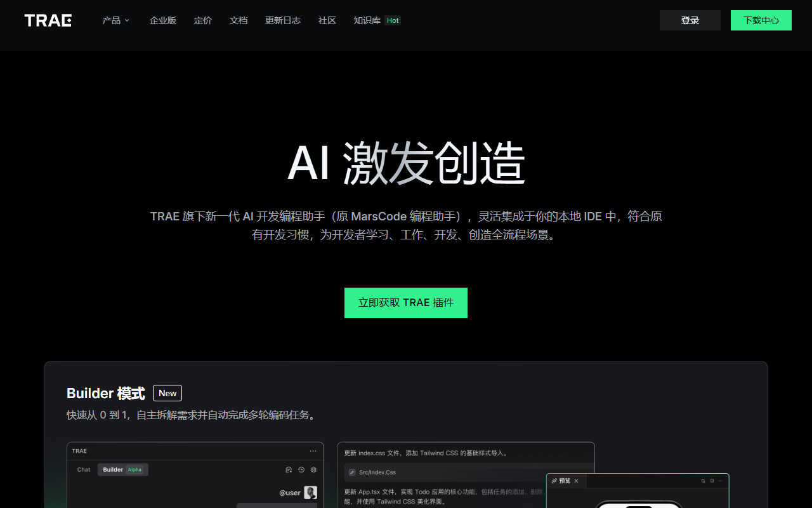
Task: Open the three-dots menu in TRAE panel
Action: tap(313, 451)
